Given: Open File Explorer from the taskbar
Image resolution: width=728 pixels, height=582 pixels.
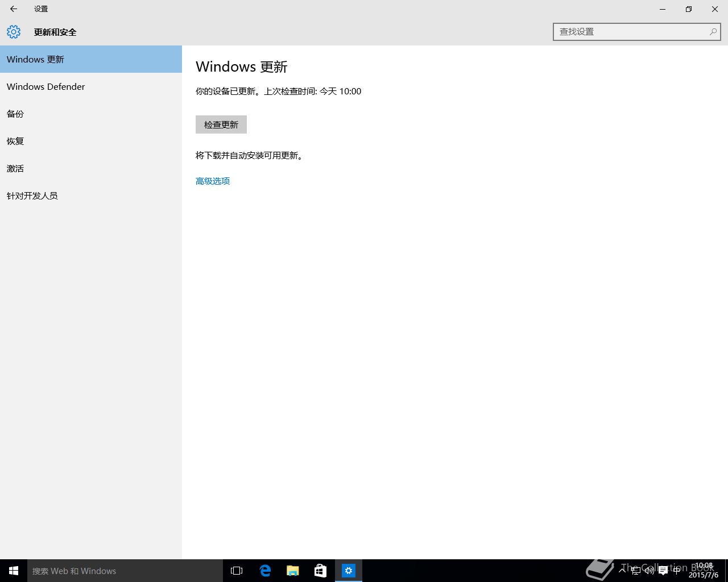Looking at the screenshot, I should tap(293, 571).
